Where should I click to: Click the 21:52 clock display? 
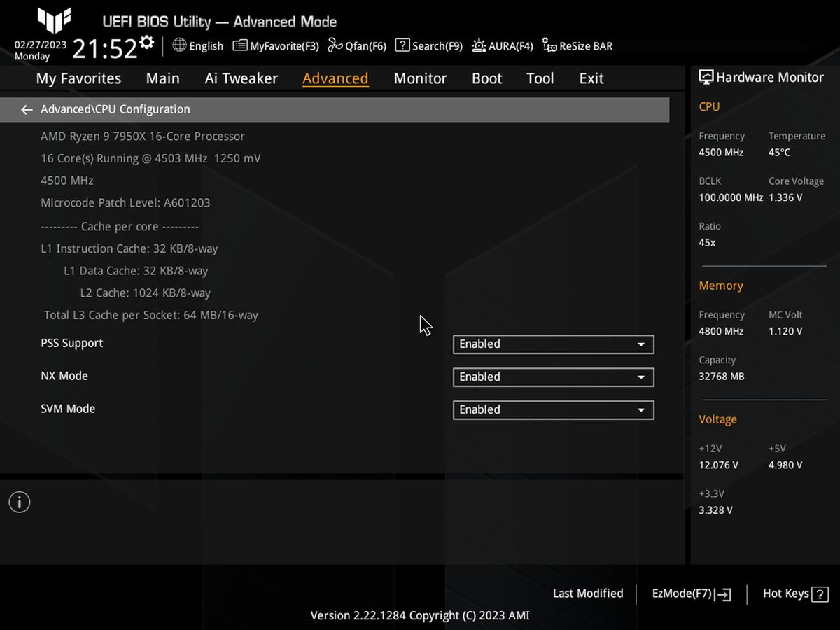(x=104, y=49)
